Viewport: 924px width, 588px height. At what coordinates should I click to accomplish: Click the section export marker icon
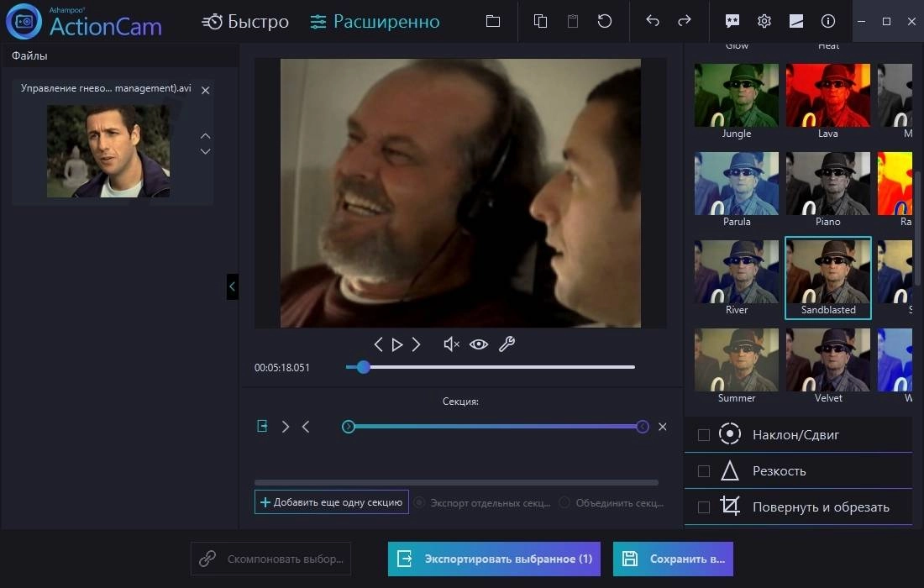coord(262,426)
